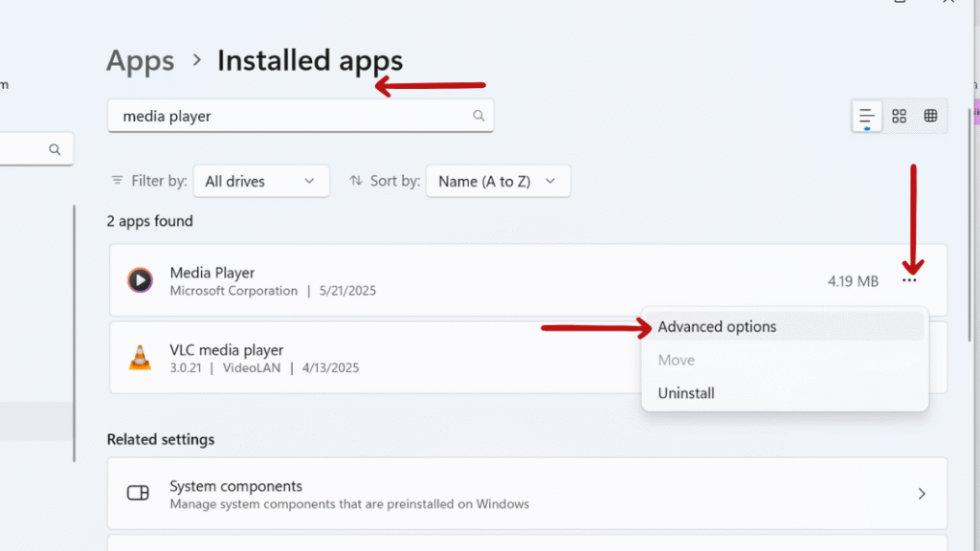Click the 'Filter by:' label
980x551 pixels.
(160, 181)
